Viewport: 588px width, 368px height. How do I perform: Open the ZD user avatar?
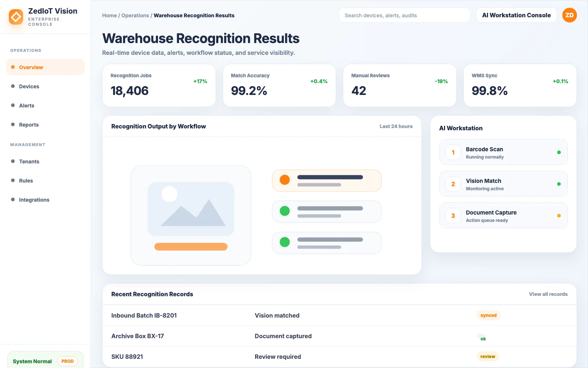(569, 15)
